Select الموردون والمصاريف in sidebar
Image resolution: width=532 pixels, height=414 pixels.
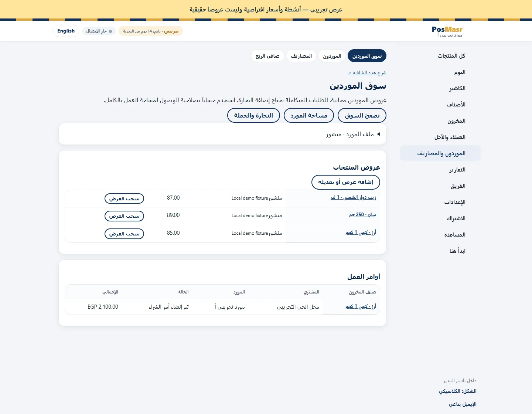click(x=440, y=153)
